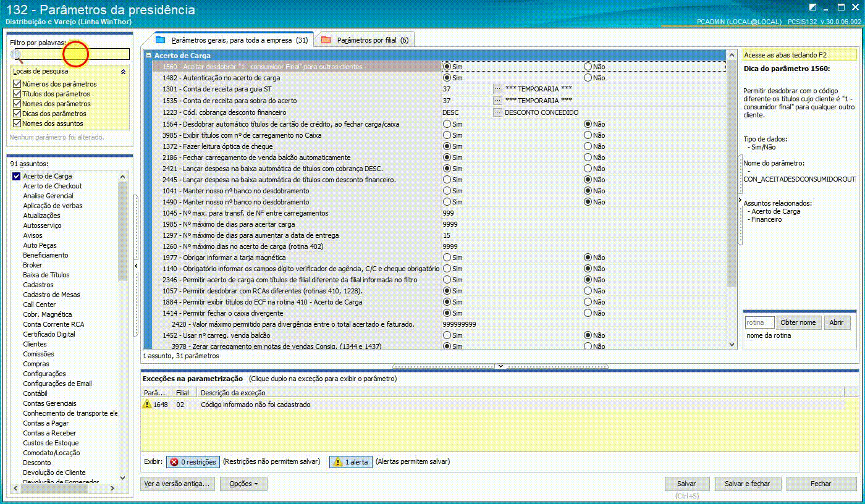Click the Descrição da exceção column header
The height and width of the screenshot is (504, 865).
tap(520, 392)
